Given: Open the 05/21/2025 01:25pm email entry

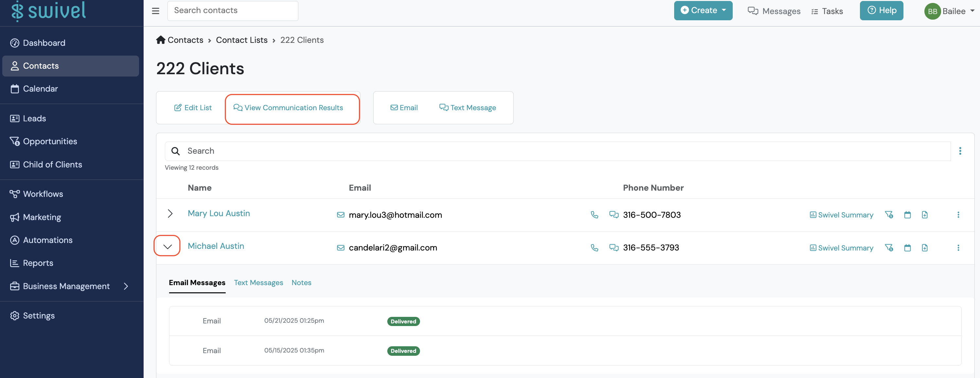Looking at the screenshot, I should click(x=565, y=321).
